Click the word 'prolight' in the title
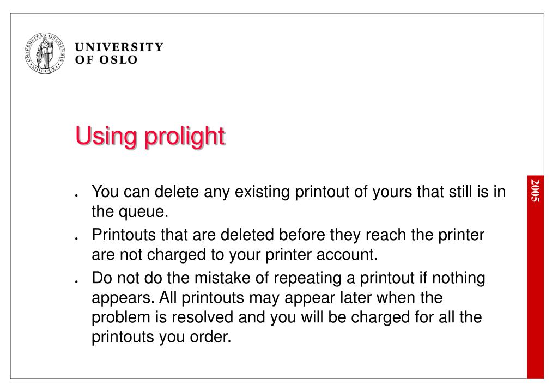558x392 pixels. (x=185, y=137)
